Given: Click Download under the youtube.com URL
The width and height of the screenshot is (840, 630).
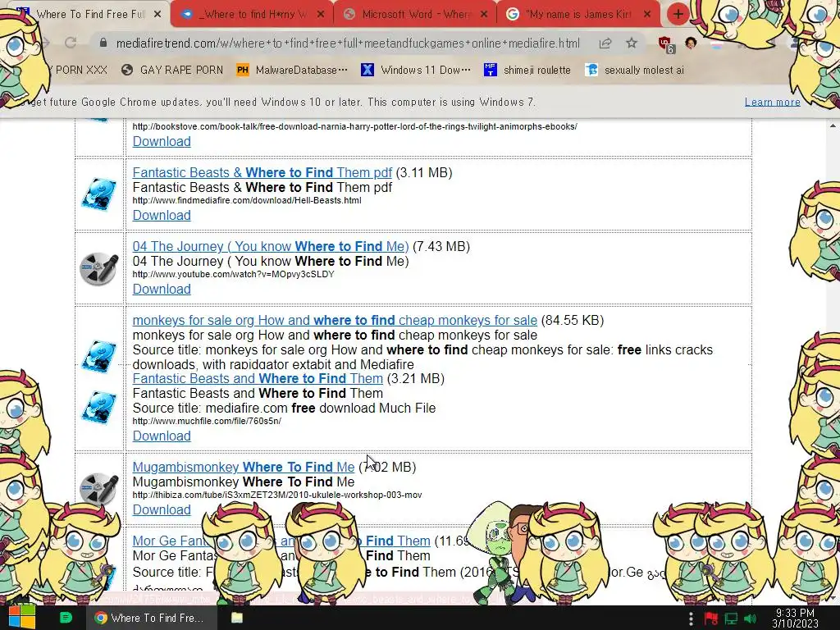Looking at the screenshot, I should click(162, 290).
